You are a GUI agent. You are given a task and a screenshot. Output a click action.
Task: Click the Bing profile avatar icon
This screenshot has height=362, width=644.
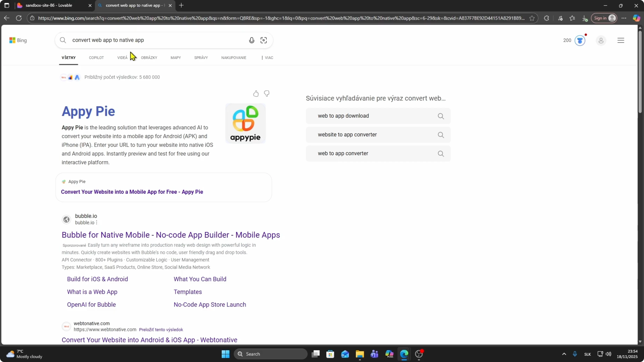coord(601,40)
